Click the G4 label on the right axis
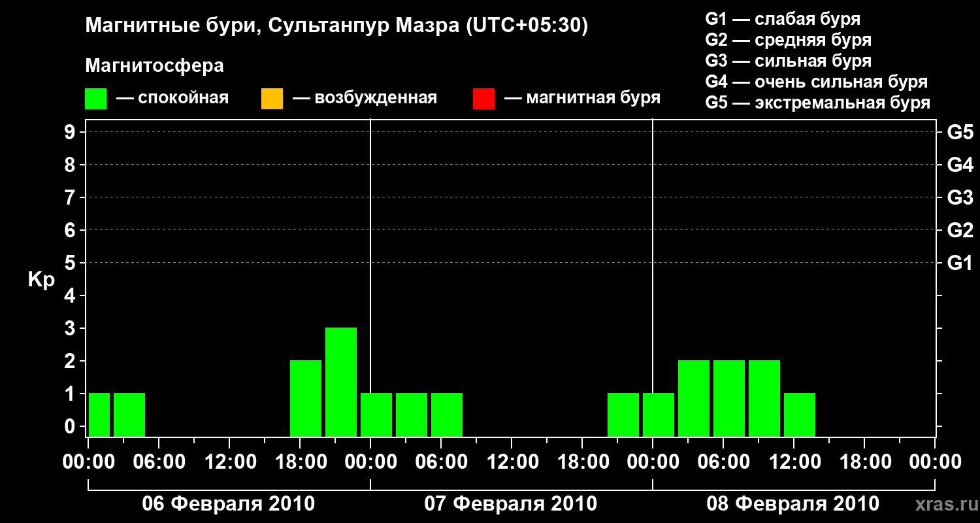980x523 pixels. [960, 165]
